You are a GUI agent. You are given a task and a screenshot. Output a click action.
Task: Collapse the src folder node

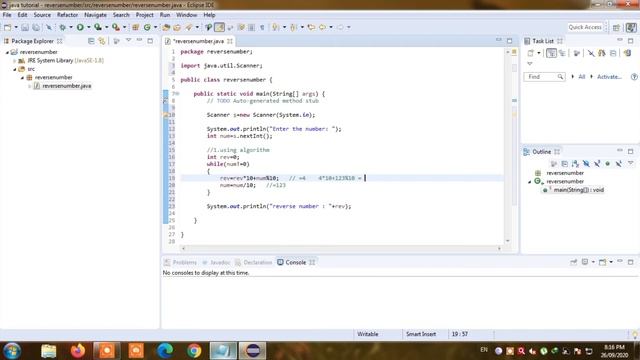coord(15,69)
